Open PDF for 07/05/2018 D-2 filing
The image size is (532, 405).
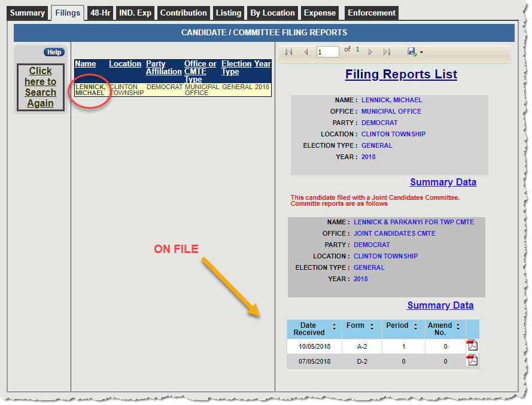[472, 360]
